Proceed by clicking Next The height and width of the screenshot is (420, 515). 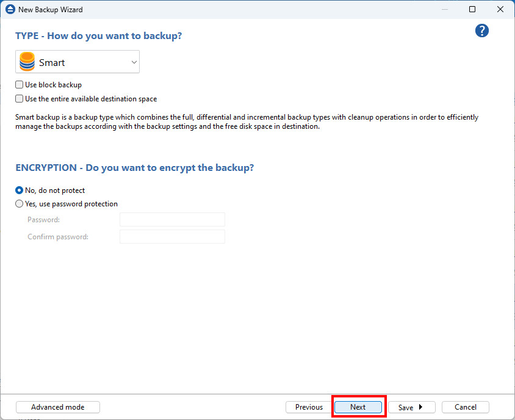(358, 407)
